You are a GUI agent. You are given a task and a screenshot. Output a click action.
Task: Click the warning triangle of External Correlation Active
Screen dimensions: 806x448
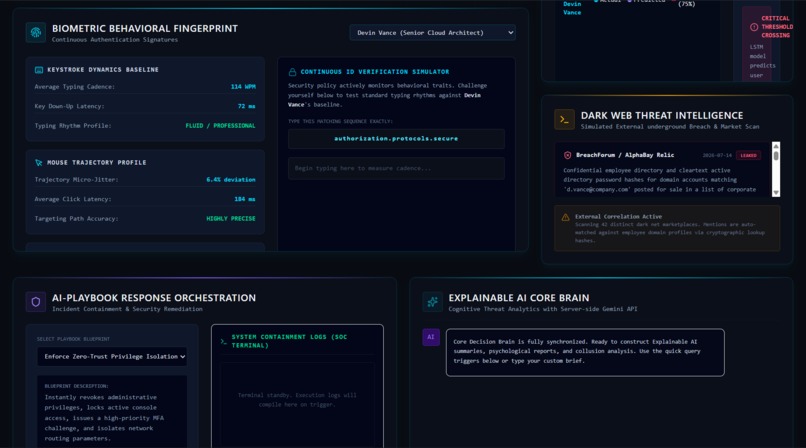(565, 217)
